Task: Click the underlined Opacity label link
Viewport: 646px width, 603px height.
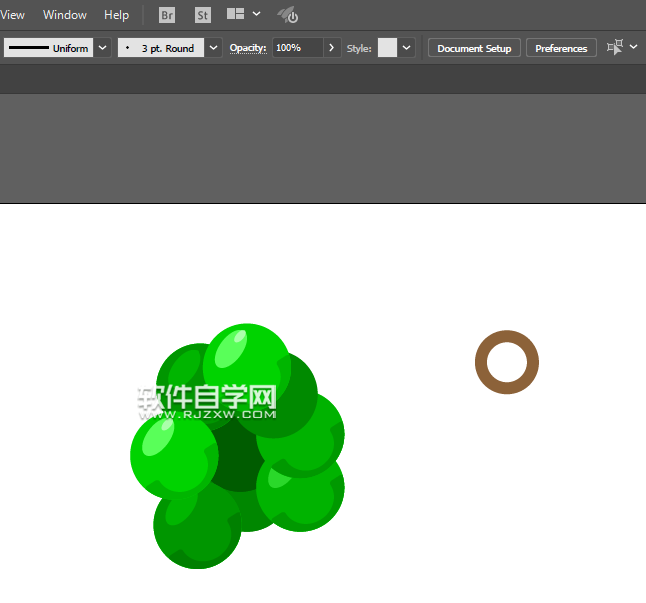Action: tap(248, 48)
